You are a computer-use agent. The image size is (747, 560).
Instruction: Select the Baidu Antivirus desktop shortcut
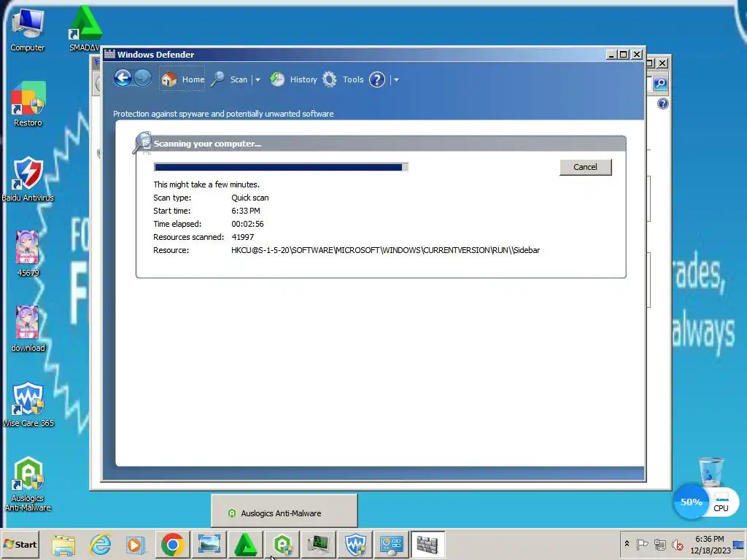(x=28, y=179)
